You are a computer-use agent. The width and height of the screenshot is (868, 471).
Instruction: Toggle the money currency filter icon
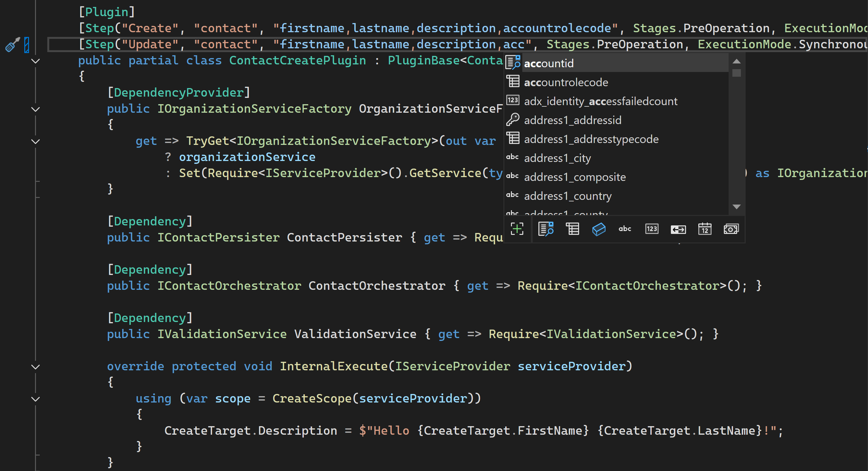pyautogui.click(x=731, y=229)
